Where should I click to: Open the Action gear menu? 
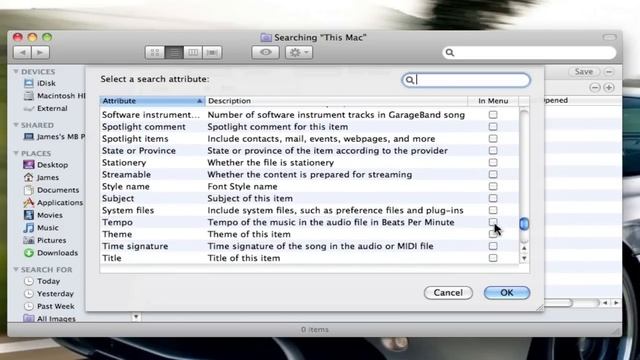tap(299, 52)
